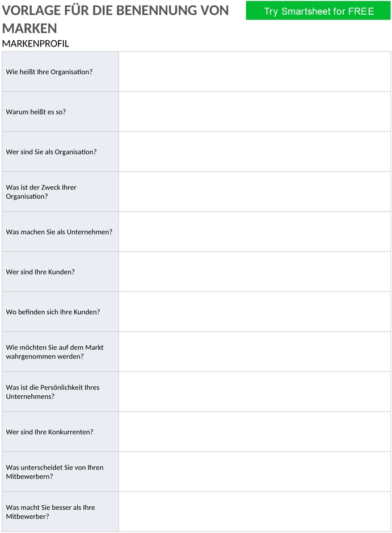Click the MARKENPROFIL subtitle text
Screen dimensions: 392x533
(35, 44)
